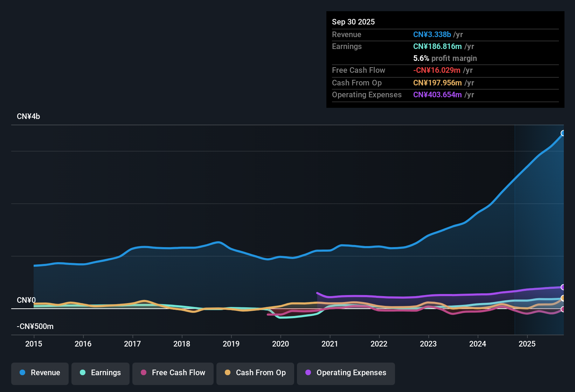The width and height of the screenshot is (575, 392).
Task: Click the -CN¥16.029m Free Cash Flow value
Action: point(437,70)
